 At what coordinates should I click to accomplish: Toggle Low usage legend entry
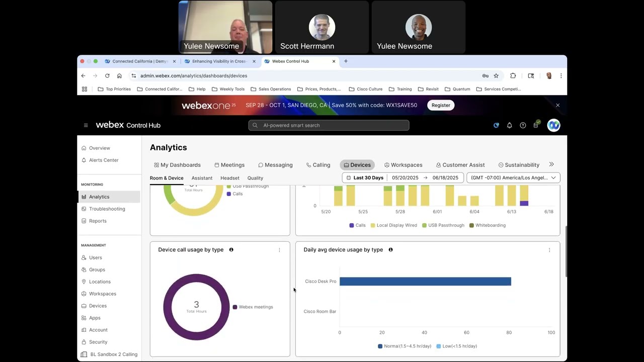(x=457, y=346)
